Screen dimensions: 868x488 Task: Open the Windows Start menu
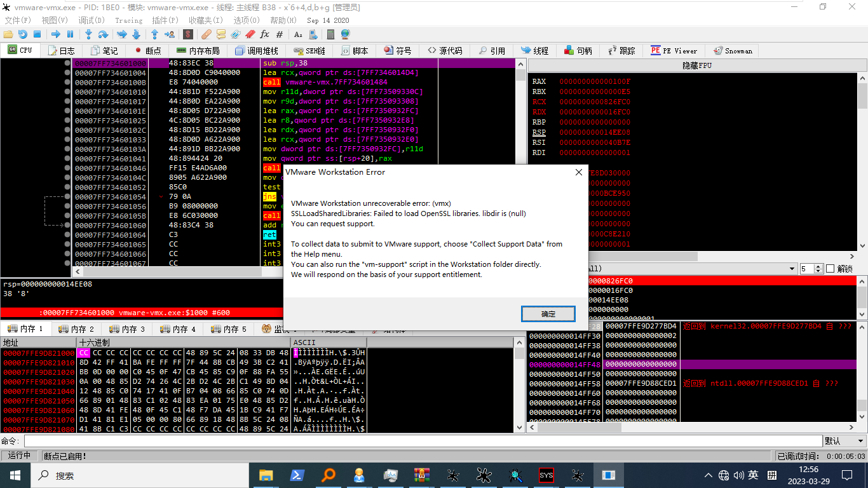coord(15,475)
